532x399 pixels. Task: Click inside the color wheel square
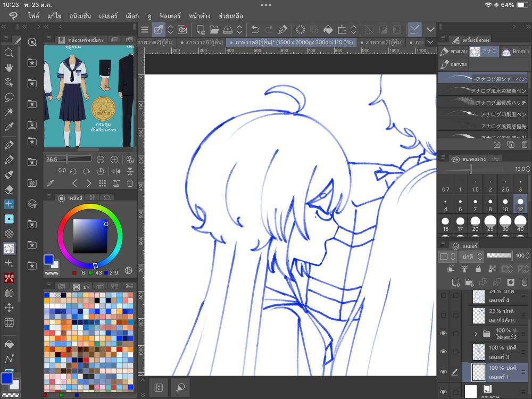click(90, 236)
